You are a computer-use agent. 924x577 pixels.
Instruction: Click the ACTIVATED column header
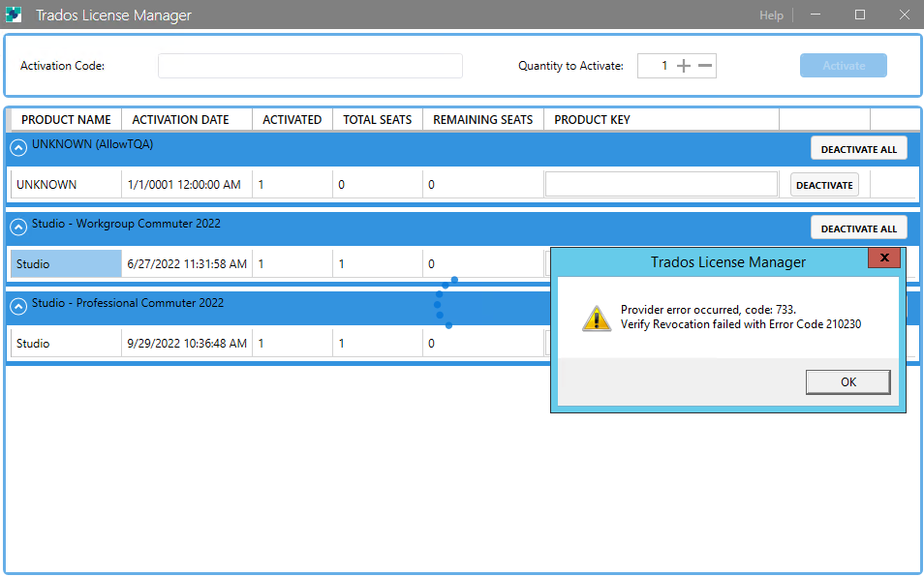293,119
